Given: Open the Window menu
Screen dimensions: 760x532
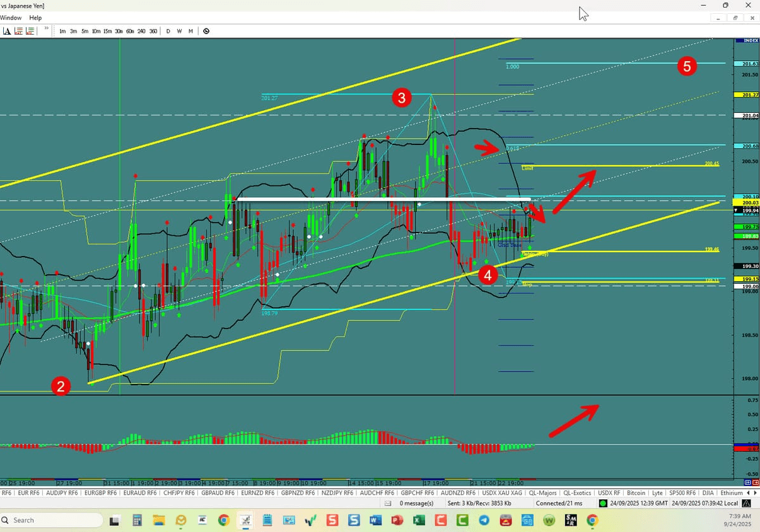Looking at the screenshot, I should pyautogui.click(x=11, y=18).
